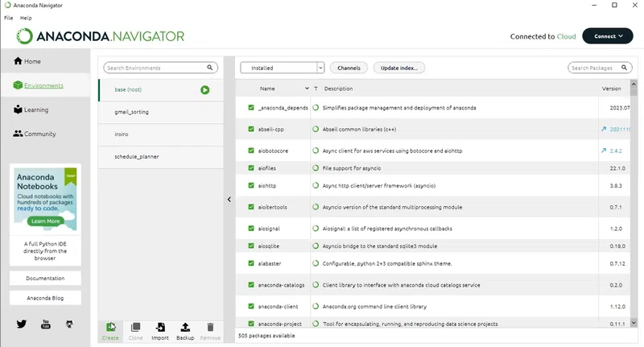Viewport: 644px width, 347px height.
Task: Select the base (root) environment
Action: pyautogui.click(x=160, y=90)
